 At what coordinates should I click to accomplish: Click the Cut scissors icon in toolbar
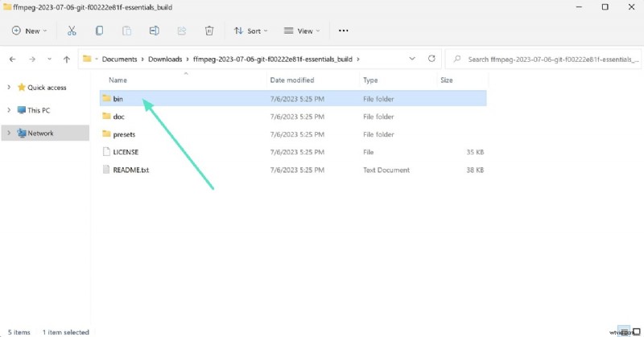point(72,31)
